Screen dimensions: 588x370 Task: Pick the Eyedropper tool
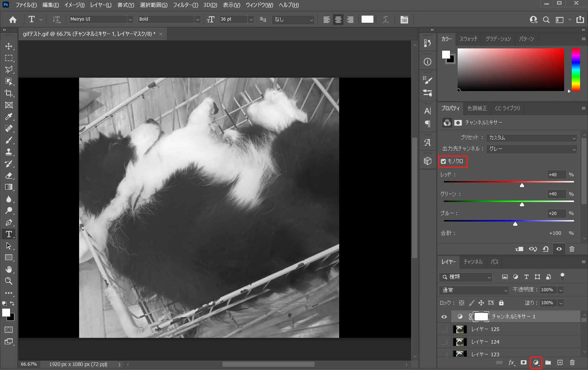(x=9, y=117)
